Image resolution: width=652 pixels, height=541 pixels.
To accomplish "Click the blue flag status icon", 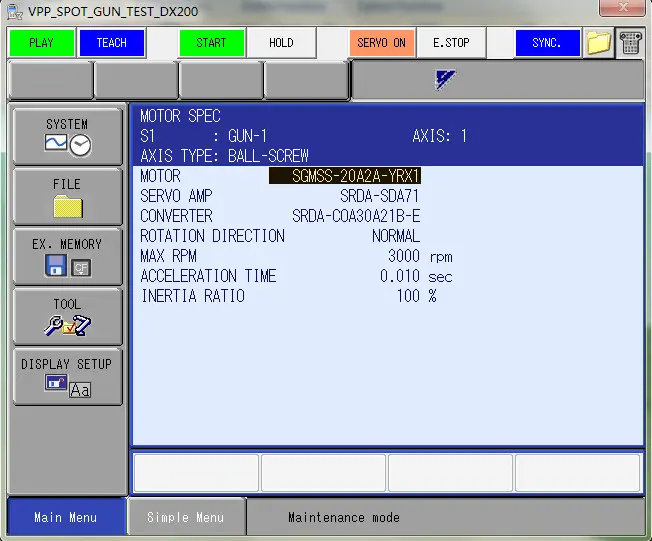I will (447, 80).
